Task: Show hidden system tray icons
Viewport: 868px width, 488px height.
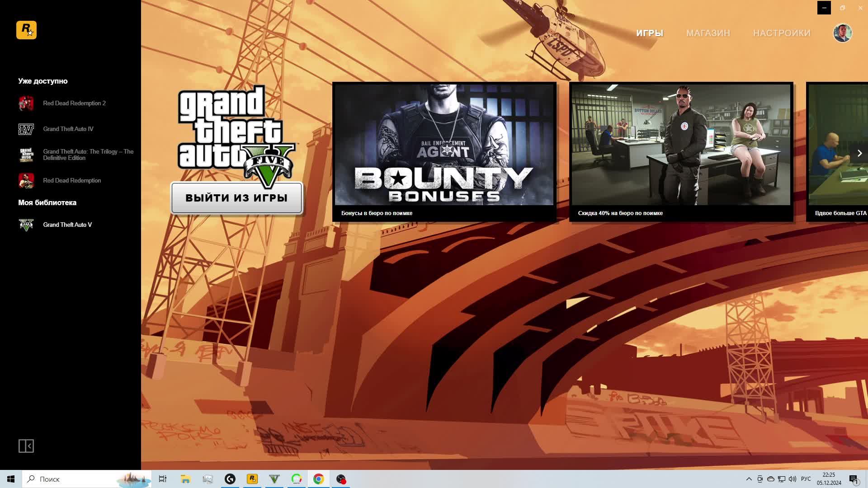Action: click(x=749, y=479)
